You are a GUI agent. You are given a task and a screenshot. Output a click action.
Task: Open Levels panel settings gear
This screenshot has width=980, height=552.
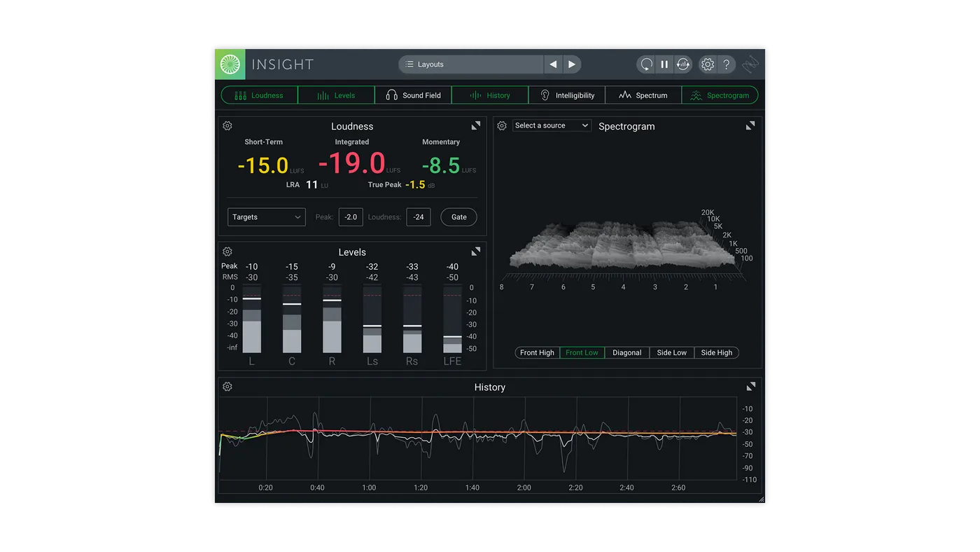click(x=227, y=251)
